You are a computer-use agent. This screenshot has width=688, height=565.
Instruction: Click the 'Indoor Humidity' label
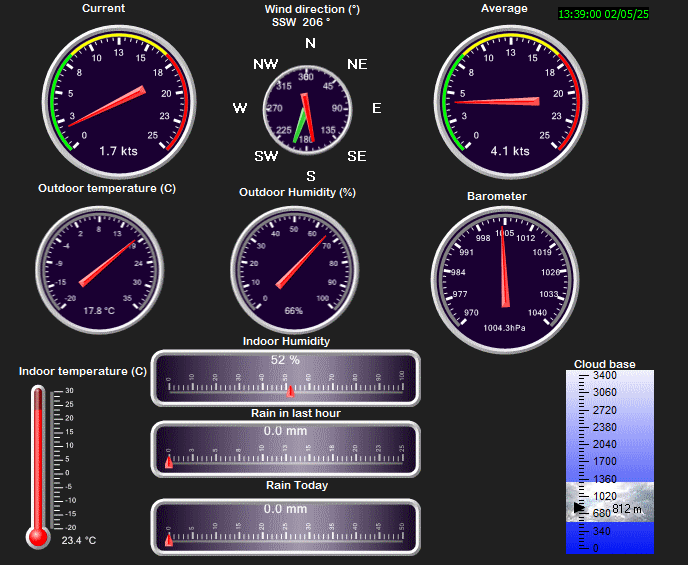click(287, 341)
